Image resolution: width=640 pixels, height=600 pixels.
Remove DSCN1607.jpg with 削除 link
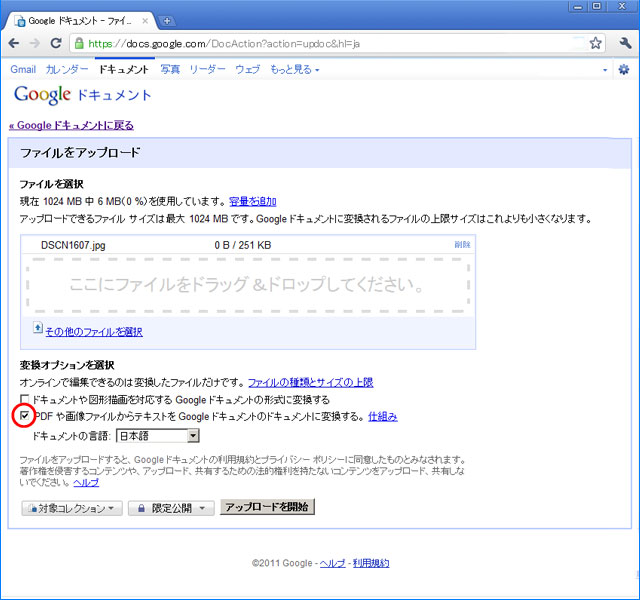(462, 244)
